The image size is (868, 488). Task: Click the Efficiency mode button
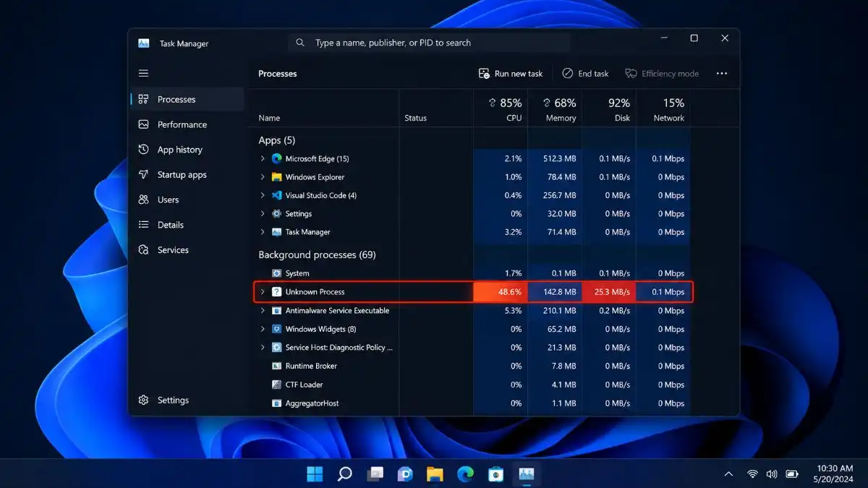pos(662,74)
